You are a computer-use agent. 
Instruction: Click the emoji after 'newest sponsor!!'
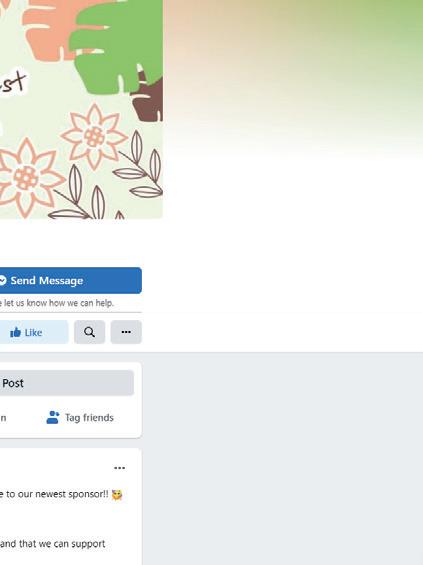click(x=117, y=495)
